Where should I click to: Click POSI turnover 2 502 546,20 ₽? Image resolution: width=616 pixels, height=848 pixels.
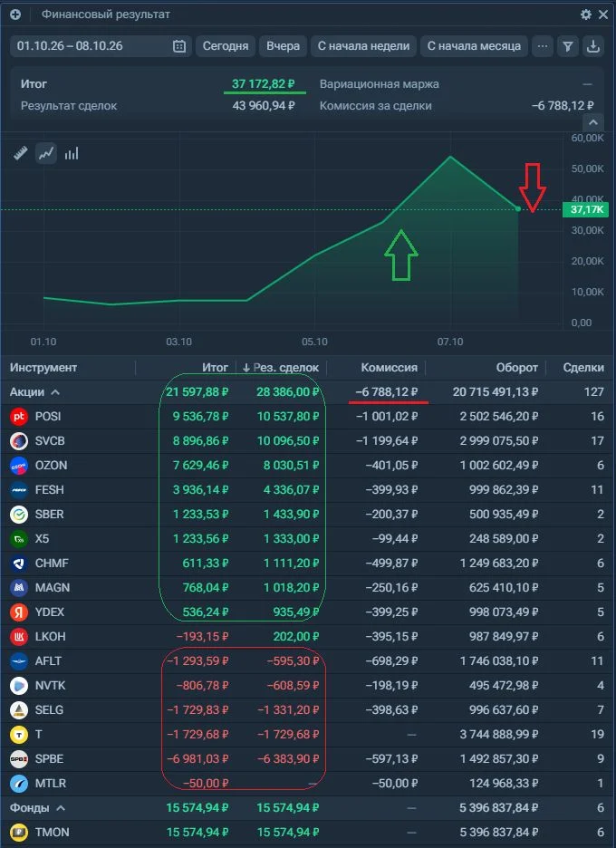click(x=498, y=417)
